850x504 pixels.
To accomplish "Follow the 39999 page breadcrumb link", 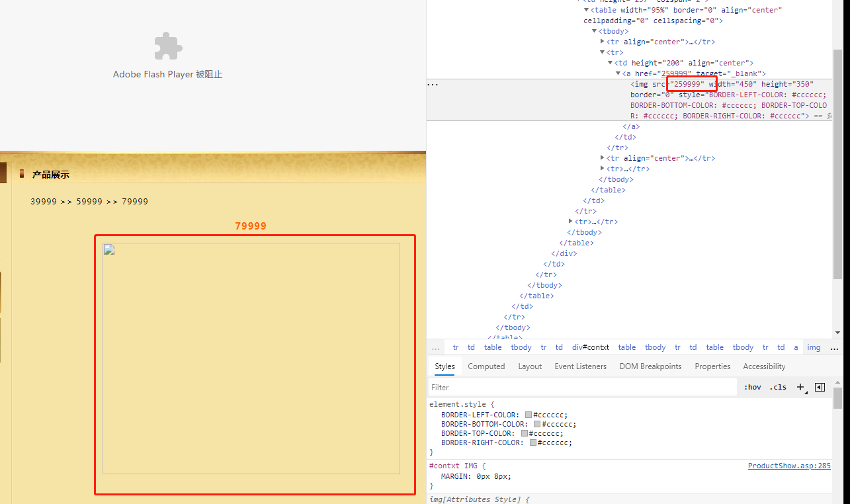I will coord(44,202).
